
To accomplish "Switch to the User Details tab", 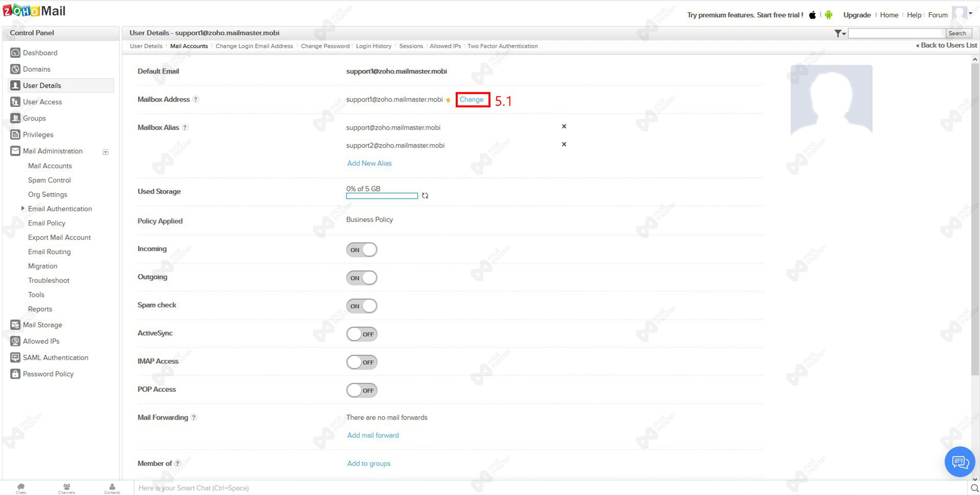I will tap(146, 46).
